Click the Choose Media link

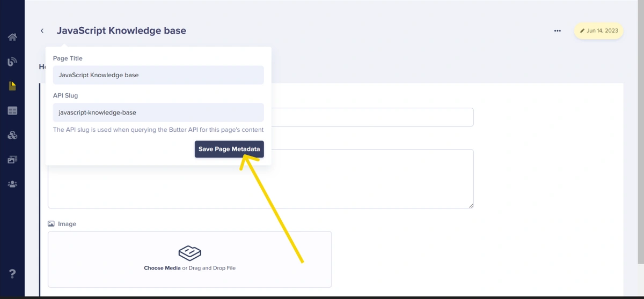(x=162, y=268)
